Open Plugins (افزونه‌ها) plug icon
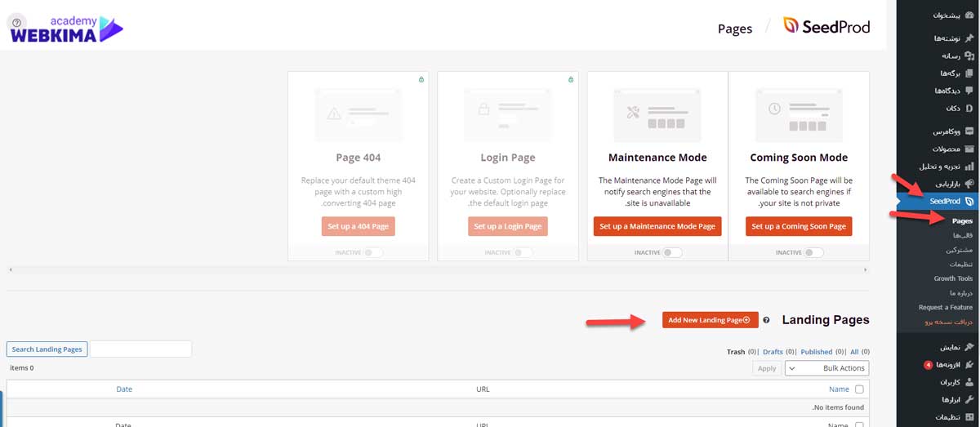This screenshot has height=427, width=980. coord(969,364)
